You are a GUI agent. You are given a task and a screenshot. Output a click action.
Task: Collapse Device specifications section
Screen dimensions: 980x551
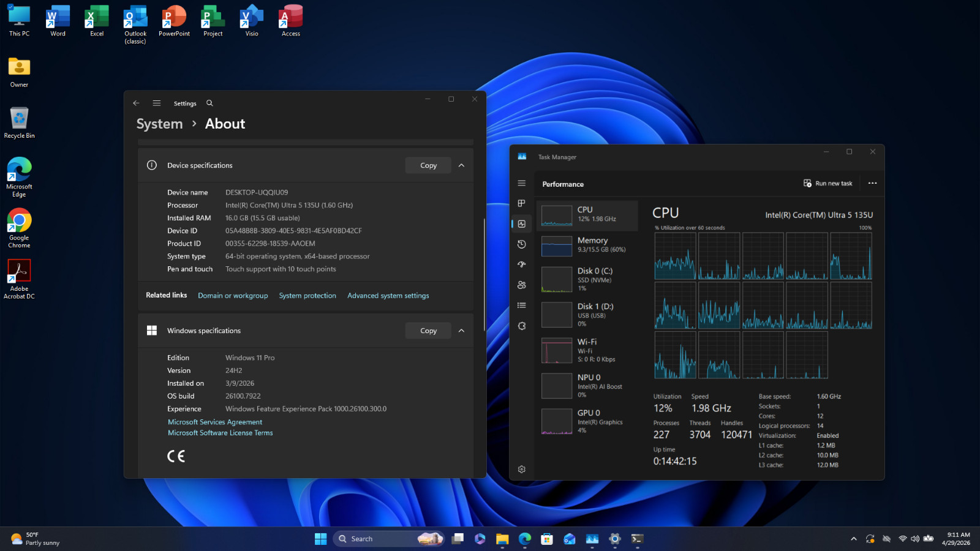click(x=461, y=165)
